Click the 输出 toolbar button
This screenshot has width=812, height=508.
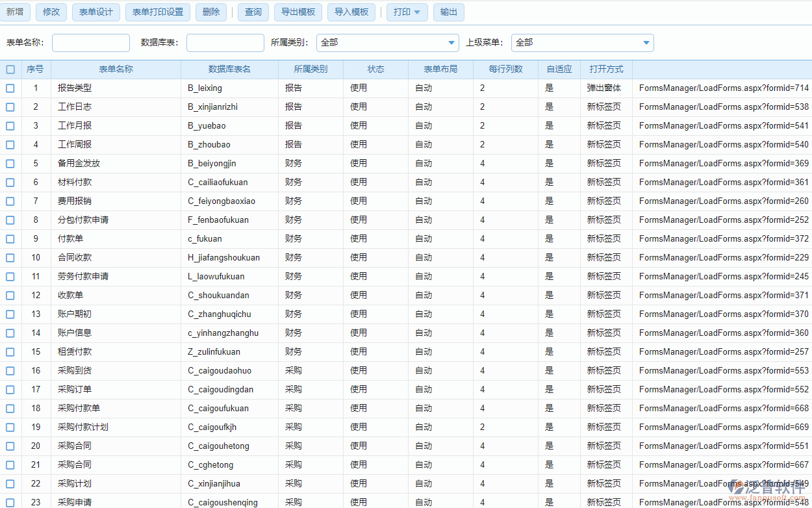(x=449, y=12)
